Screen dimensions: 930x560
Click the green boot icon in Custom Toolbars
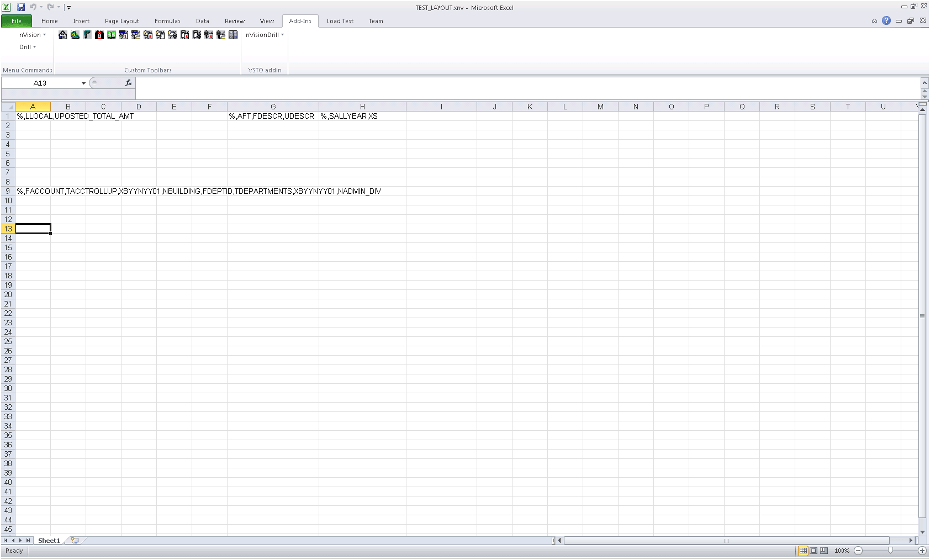[x=74, y=35]
